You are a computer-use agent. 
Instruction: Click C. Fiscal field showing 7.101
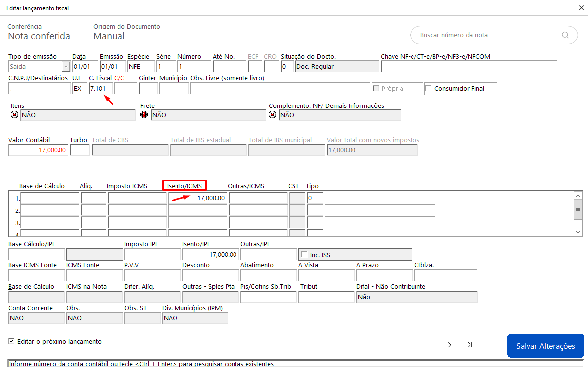(101, 88)
